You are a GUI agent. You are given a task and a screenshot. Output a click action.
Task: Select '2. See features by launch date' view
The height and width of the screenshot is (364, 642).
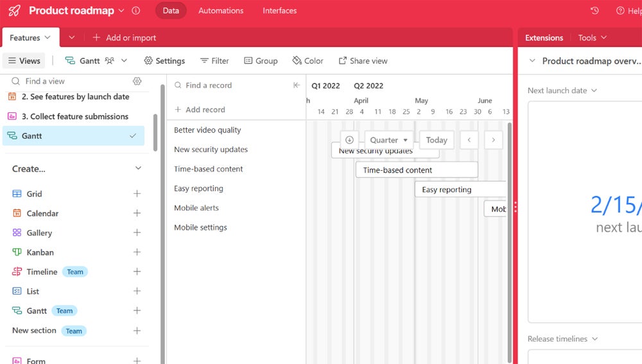(74, 97)
